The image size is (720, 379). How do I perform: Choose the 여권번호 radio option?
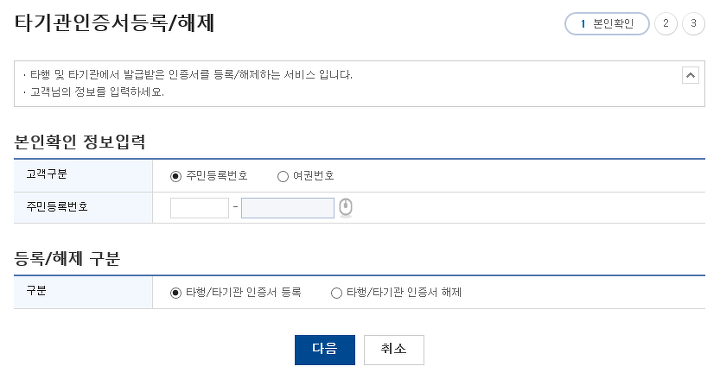click(x=283, y=176)
